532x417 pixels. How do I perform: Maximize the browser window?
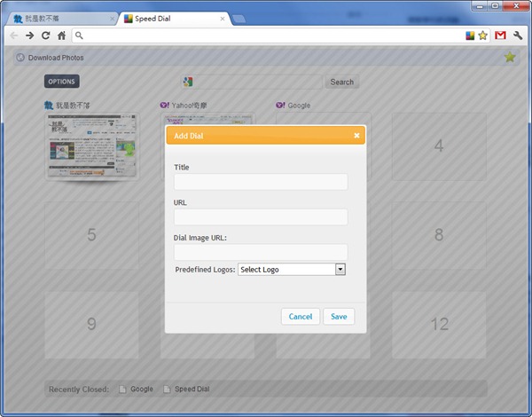point(496,6)
